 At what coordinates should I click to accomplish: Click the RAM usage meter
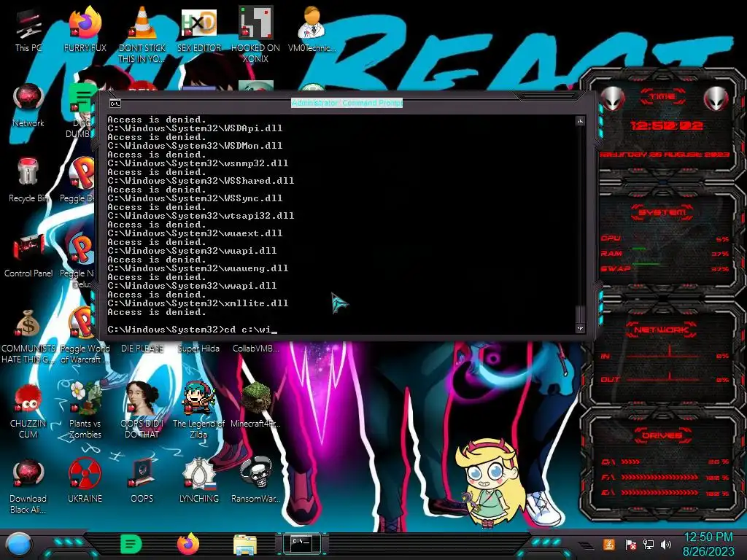coord(665,254)
